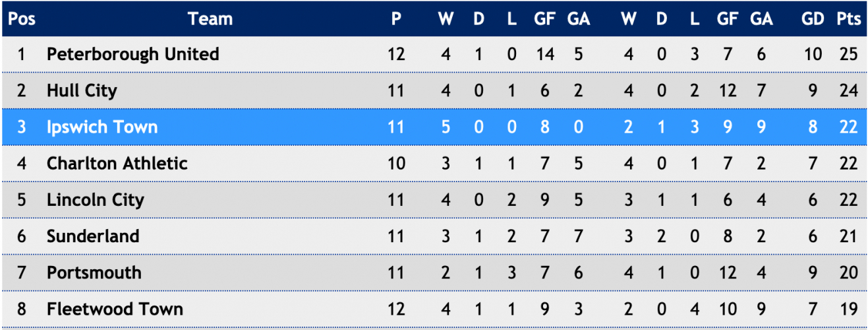The image size is (868, 330).
Task: Click position number 1 cell
Action: [21, 54]
